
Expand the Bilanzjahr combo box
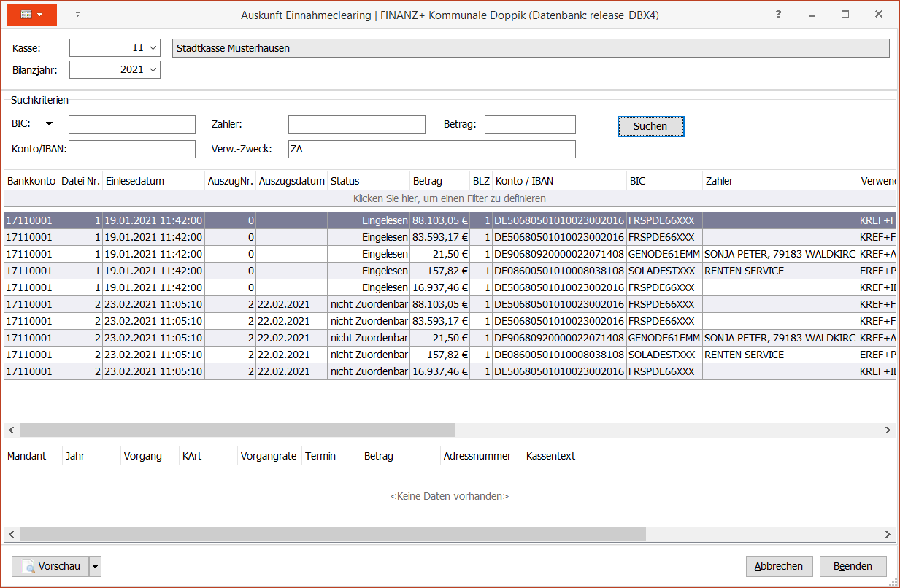153,70
